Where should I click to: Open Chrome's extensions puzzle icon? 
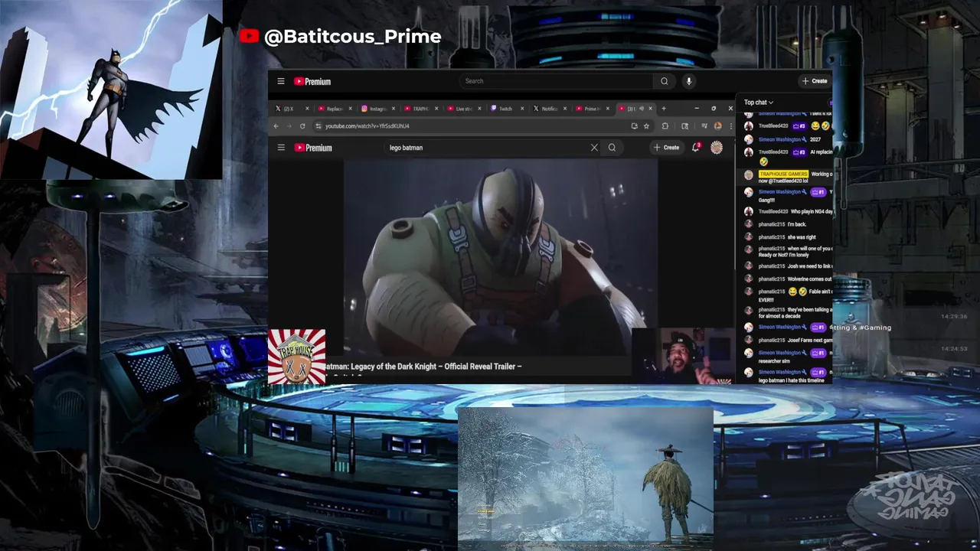point(665,126)
